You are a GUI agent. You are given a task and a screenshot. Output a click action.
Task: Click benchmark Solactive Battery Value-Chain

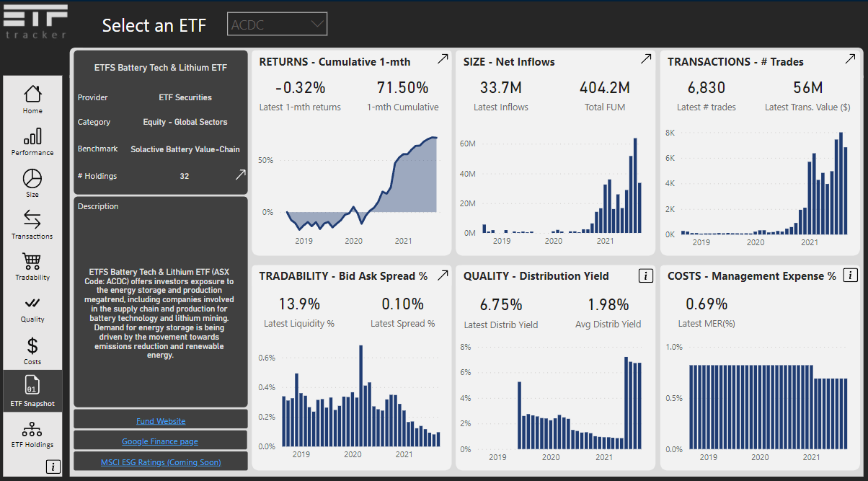(x=185, y=149)
